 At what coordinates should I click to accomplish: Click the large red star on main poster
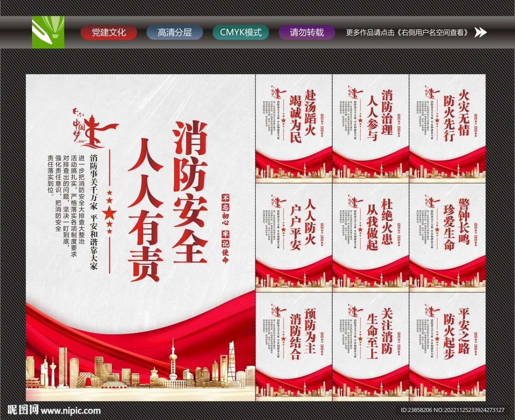[x=109, y=213]
